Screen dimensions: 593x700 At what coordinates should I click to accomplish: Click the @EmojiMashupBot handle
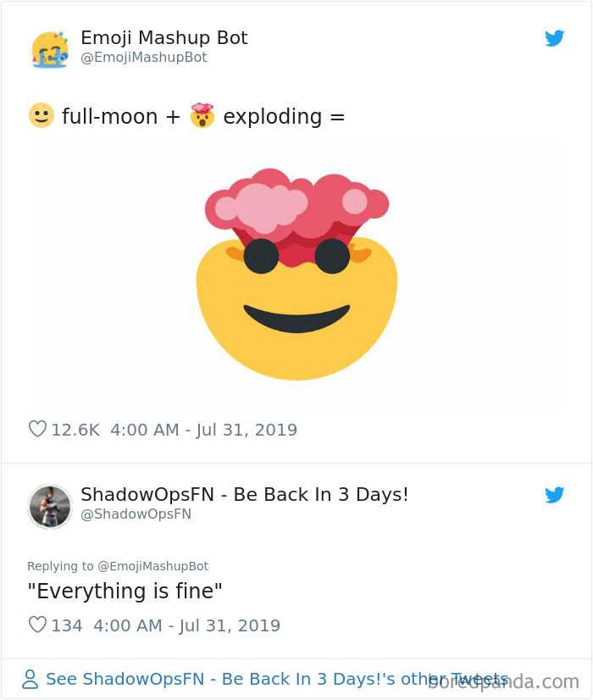[x=144, y=58]
